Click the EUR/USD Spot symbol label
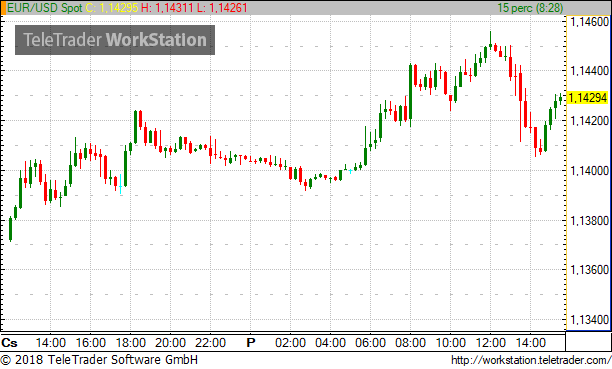The width and height of the screenshot is (612, 369). pos(45,8)
